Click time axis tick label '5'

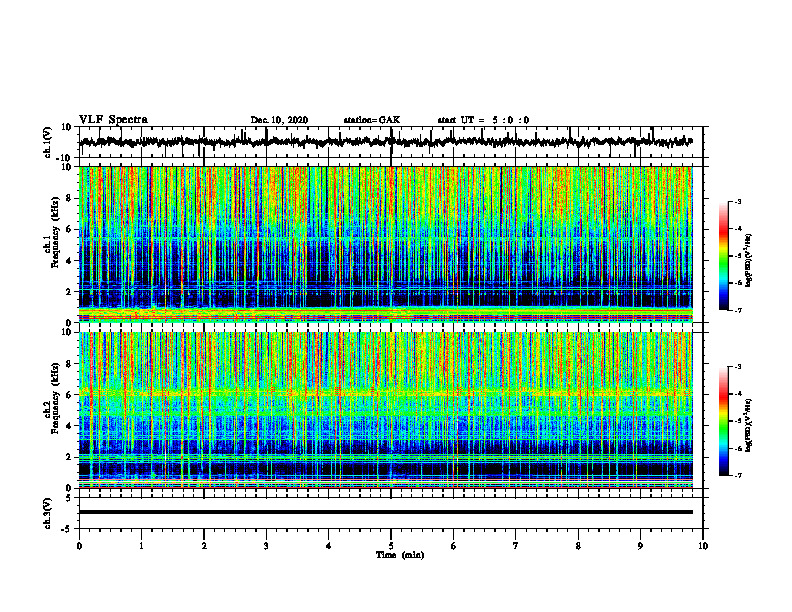tap(391, 546)
